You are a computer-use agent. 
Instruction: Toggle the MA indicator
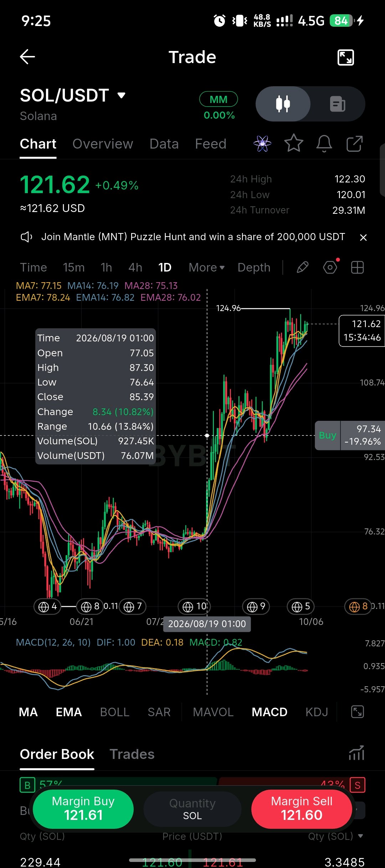point(28,712)
